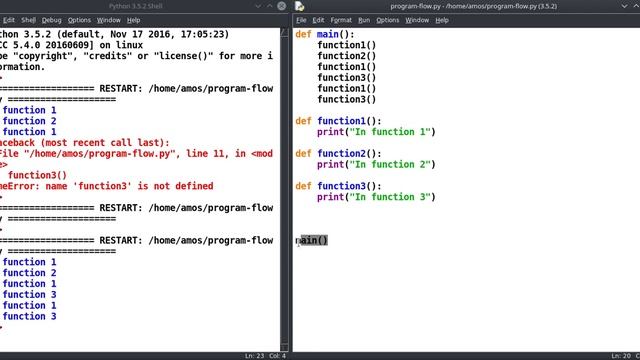Click 'def function1():' definition line
Viewport: 640px width, 360px height.
[338, 121]
